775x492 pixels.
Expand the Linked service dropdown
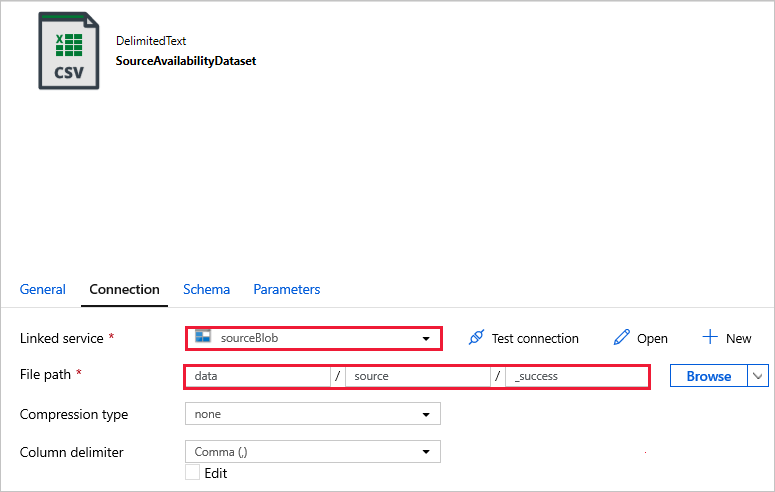(x=426, y=339)
